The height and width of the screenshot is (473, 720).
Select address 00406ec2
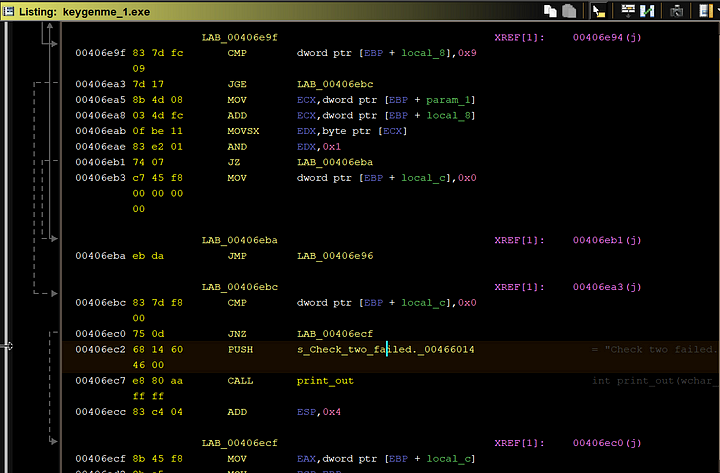[100, 350]
